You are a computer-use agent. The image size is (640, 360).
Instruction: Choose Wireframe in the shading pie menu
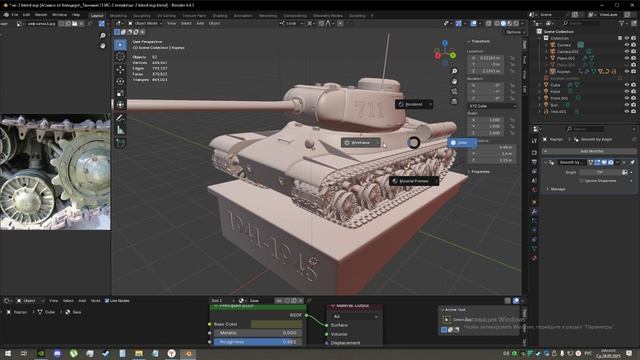pos(360,142)
